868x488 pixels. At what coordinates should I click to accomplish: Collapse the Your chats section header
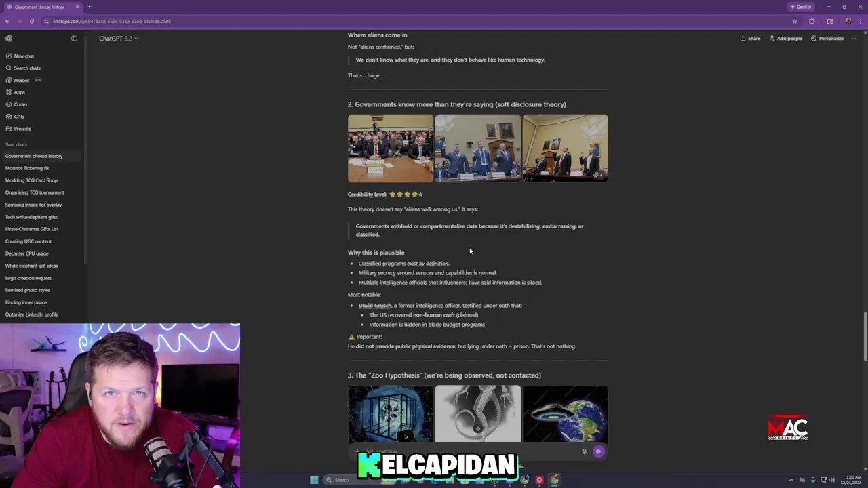[16, 144]
